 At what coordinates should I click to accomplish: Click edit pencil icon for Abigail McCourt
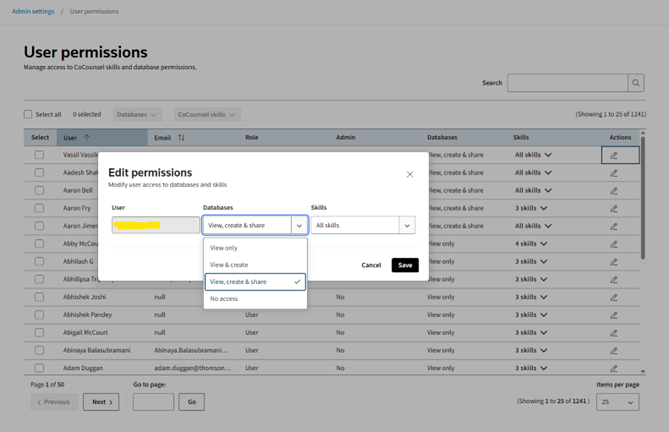click(x=614, y=333)
